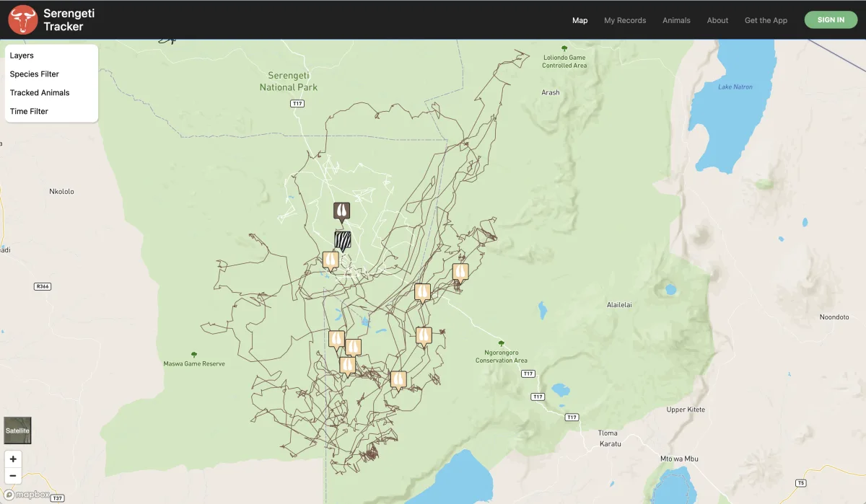Zoom in with the plus button

13,459
